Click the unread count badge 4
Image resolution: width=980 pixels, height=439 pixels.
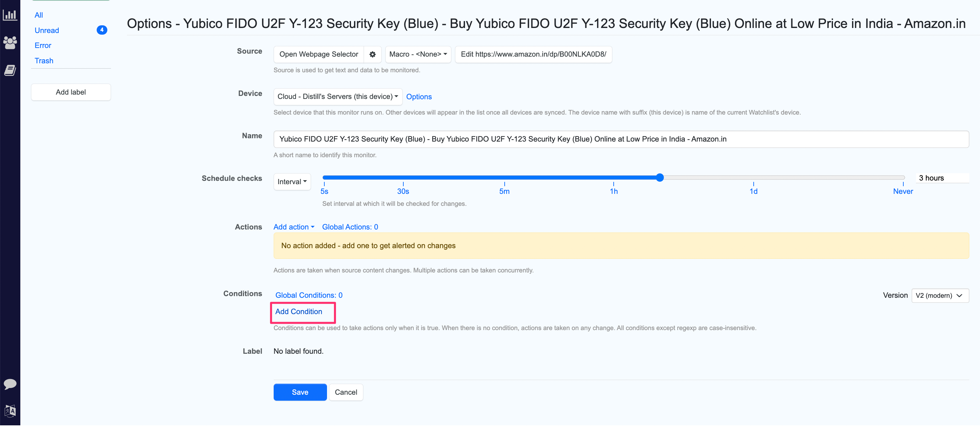(102, 30)
